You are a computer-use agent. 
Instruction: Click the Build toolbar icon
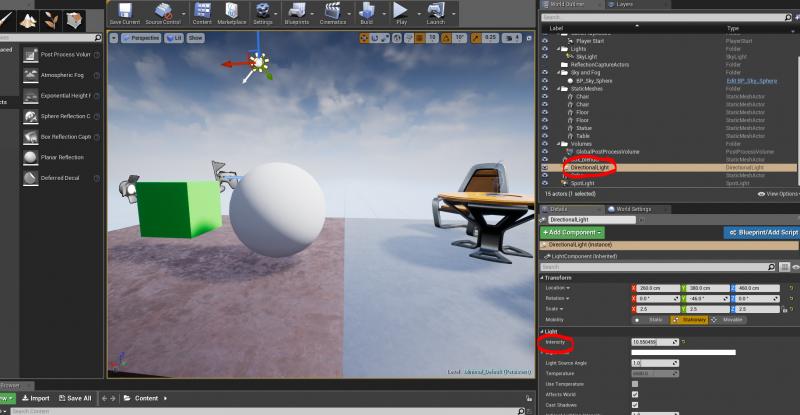point(366,13)
